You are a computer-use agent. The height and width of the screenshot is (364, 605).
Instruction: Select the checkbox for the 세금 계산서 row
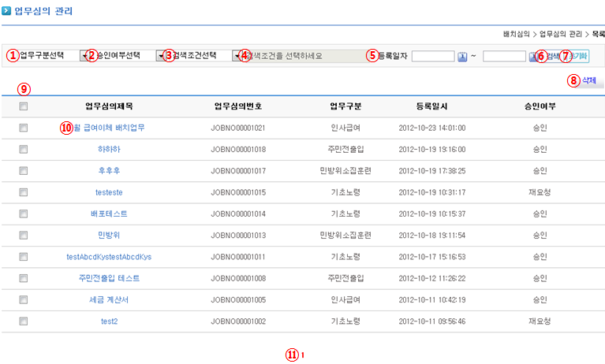click(24, 299)
